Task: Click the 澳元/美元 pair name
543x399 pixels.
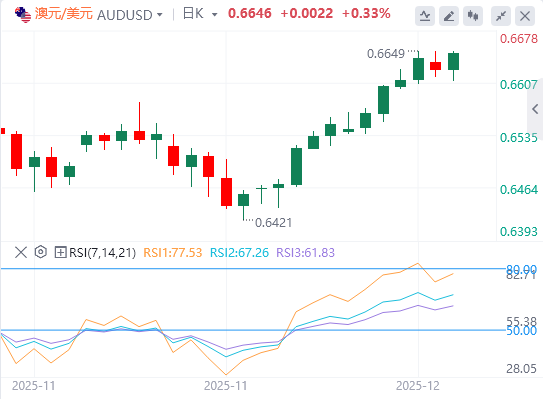Action: (x=64, y=14)
